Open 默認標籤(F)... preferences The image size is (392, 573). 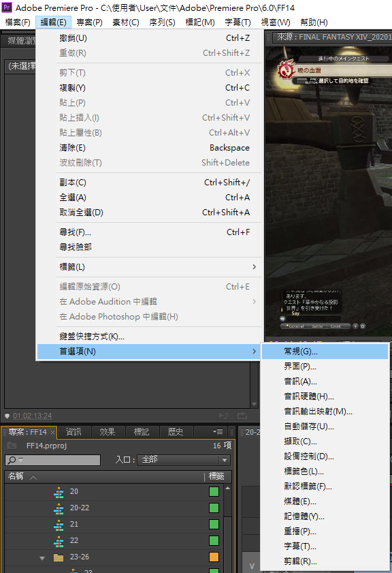point(325,486)
